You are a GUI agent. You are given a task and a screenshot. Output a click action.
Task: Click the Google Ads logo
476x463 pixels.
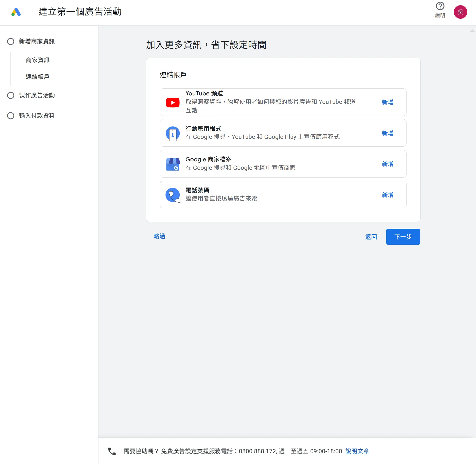click(x=16, y=12)
